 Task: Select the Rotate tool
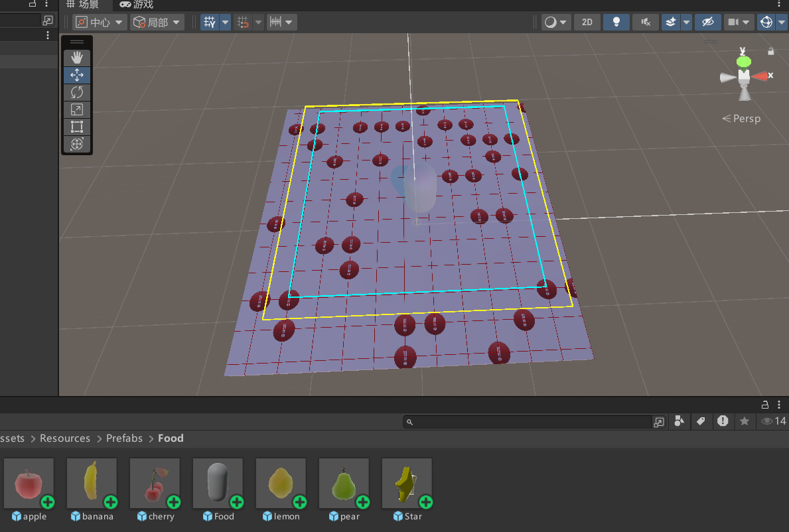click(x=77, y=92)
